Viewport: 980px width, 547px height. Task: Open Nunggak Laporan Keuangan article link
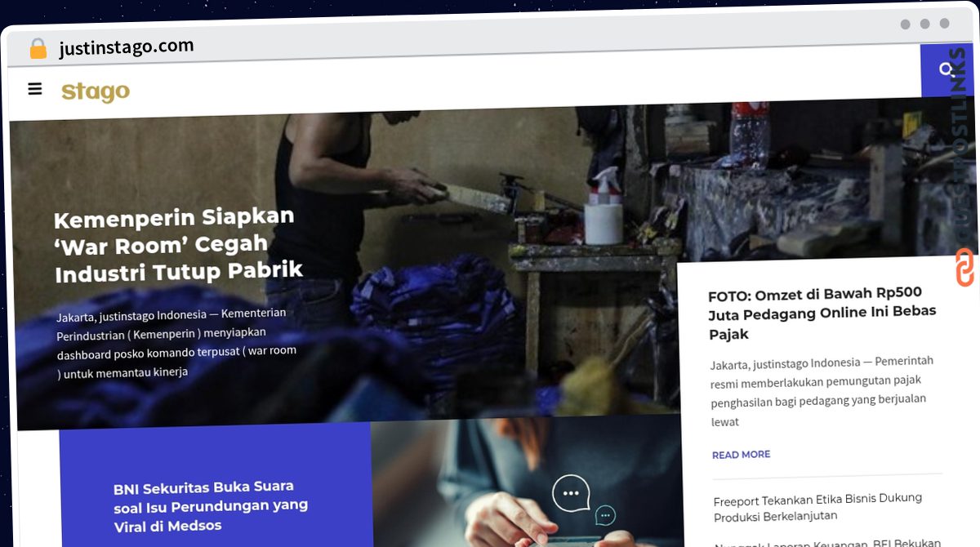coord(826,542)
